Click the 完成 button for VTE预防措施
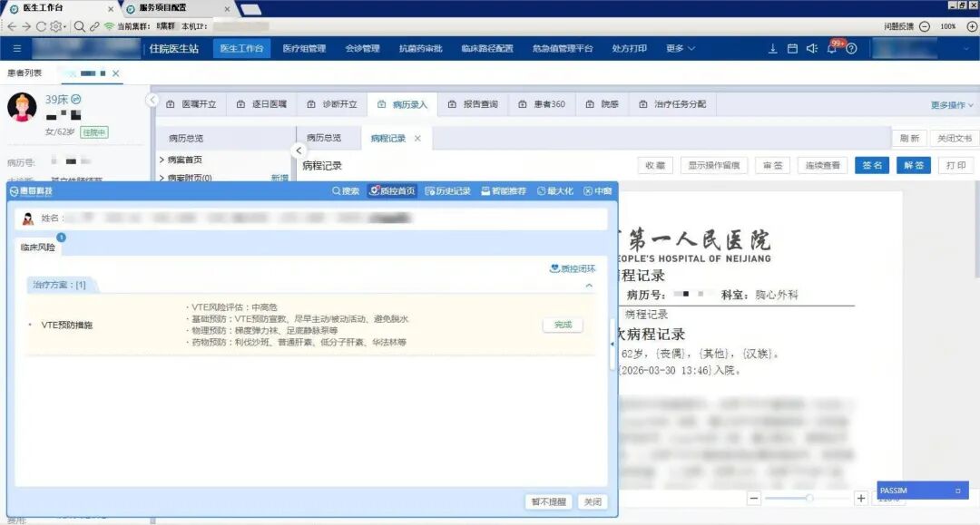Screen dimensions: 980x525 pos(563,325)
